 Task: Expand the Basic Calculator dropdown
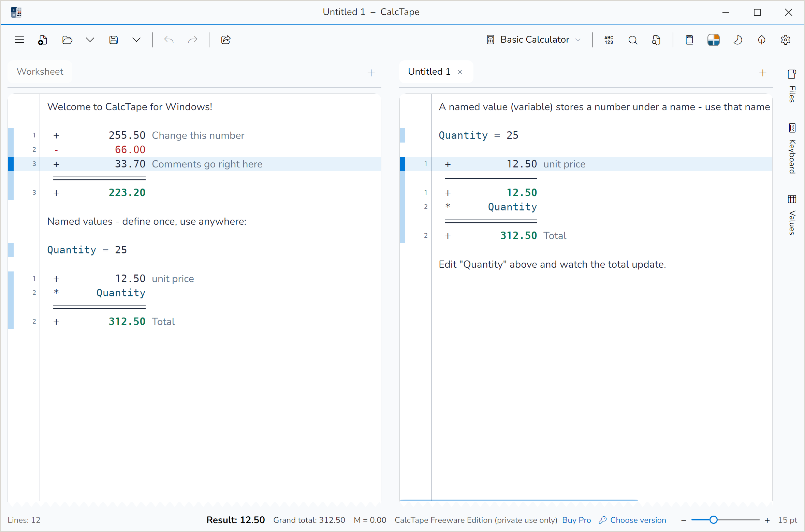point(534,40)
